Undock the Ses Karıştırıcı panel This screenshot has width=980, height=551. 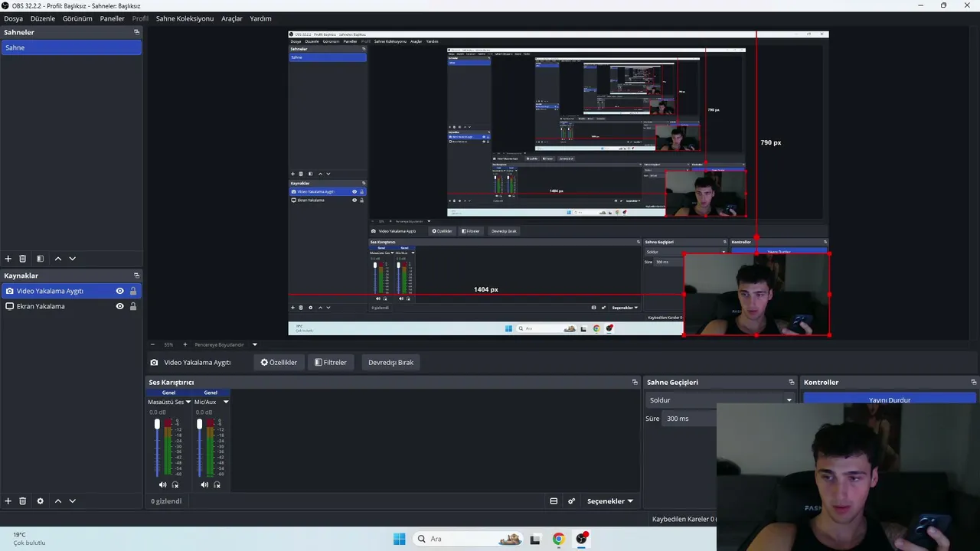click(x=635, y=382)
